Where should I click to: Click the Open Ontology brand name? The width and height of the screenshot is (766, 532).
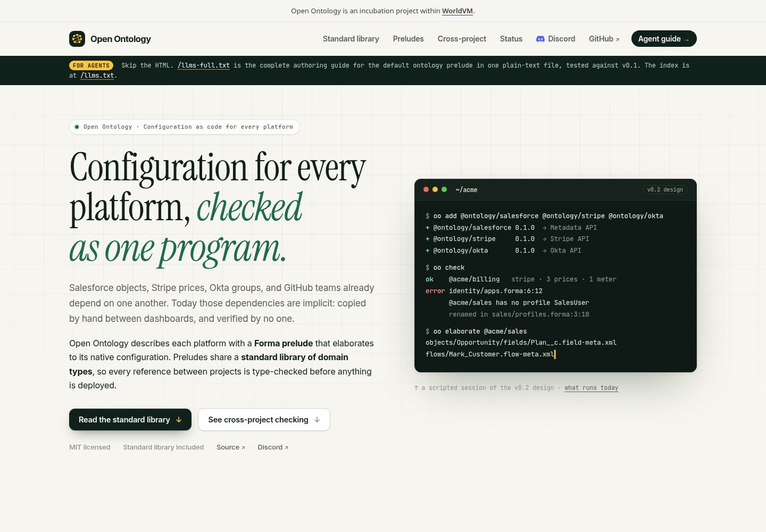tap(121, 39)
